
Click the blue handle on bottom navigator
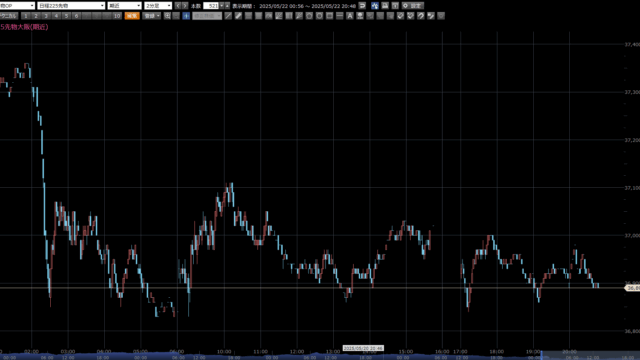pos(542,355)
